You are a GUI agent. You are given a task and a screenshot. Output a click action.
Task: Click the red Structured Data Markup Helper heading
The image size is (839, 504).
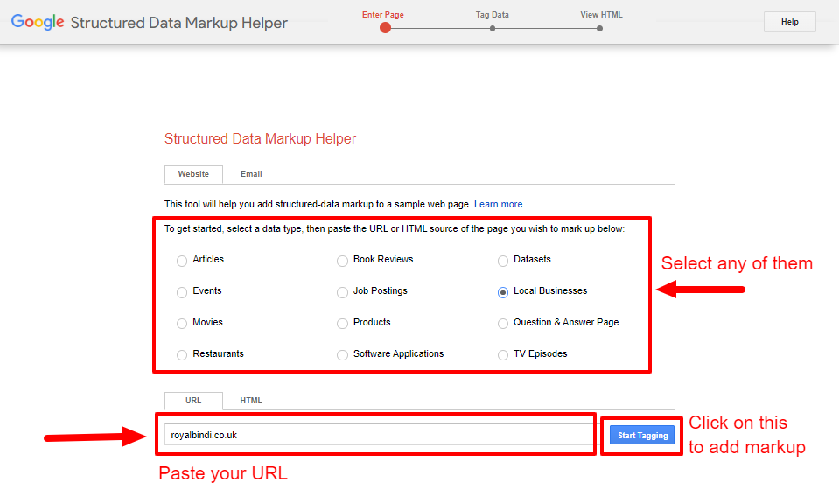pyautogui.click(x=260, y=138)
